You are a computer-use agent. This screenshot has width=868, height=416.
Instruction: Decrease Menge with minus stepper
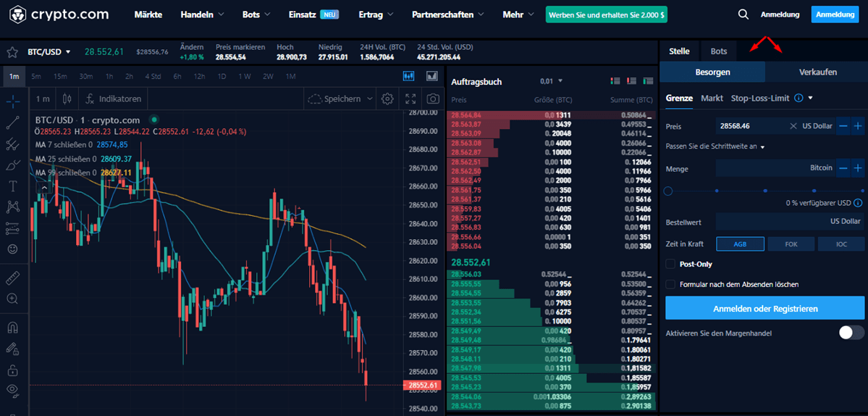[843, 167]
